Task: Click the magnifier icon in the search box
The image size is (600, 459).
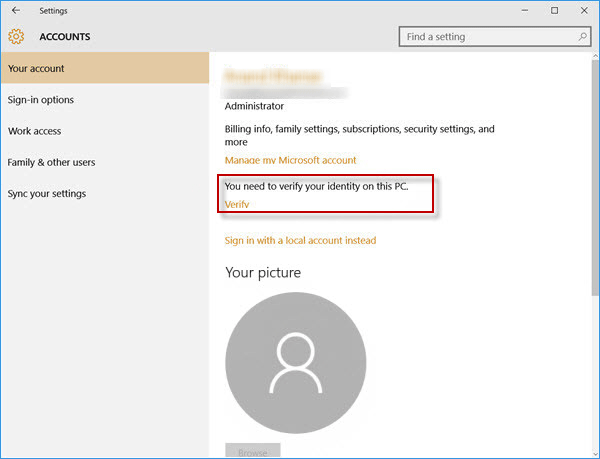Action: [583, 37]
